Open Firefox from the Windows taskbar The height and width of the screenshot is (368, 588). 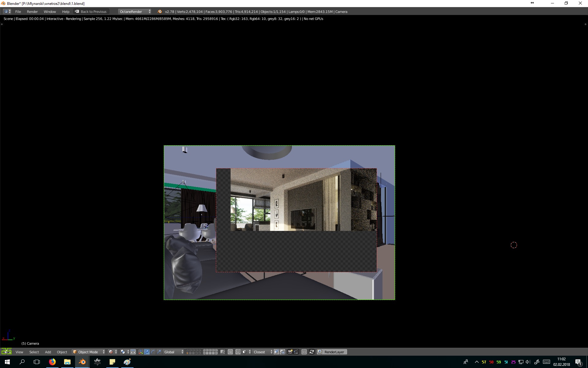click(x=52, y=362)
